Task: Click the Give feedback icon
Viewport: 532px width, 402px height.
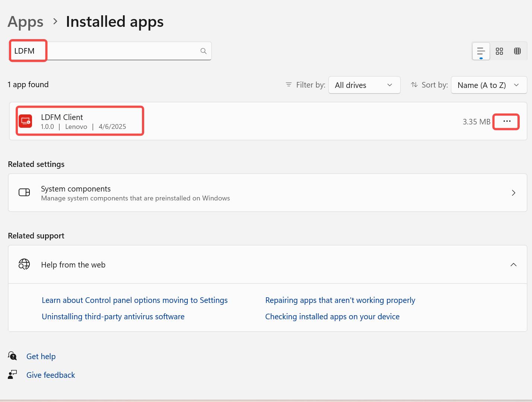Action: point(13,375)
